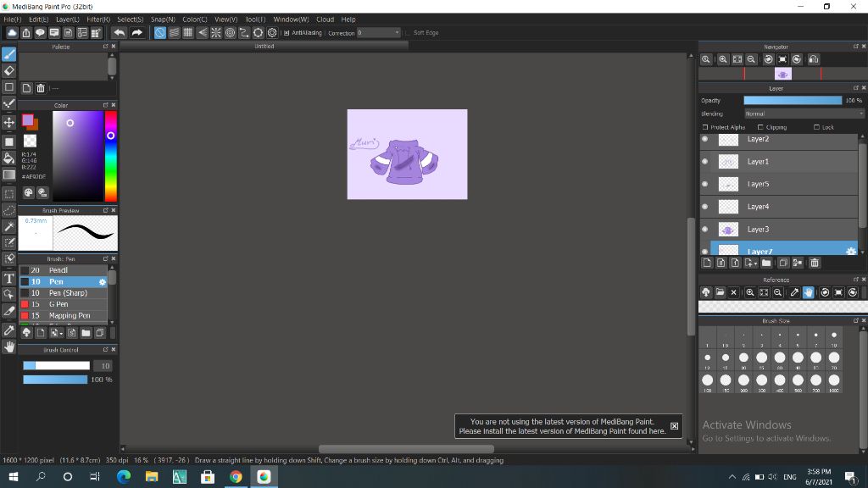Open Google Chrome from the taskbar
The height and width of the screenshot is (488, 868).
click(236, 476)
